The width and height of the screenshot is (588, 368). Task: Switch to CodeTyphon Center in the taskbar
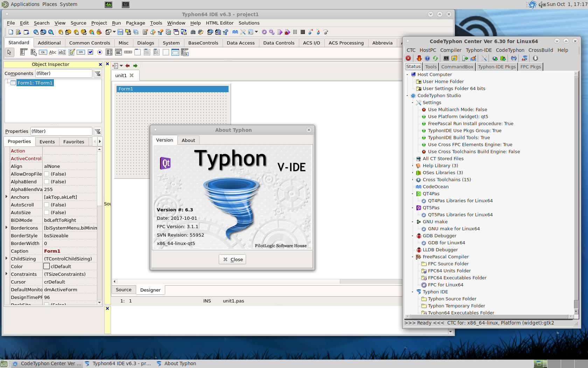click(x=47, y=363)
